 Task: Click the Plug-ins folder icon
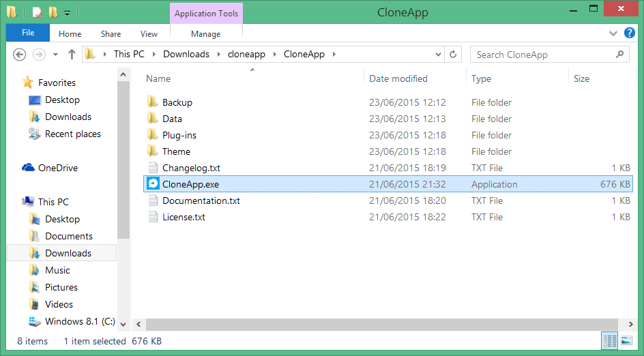coord(152,134)
